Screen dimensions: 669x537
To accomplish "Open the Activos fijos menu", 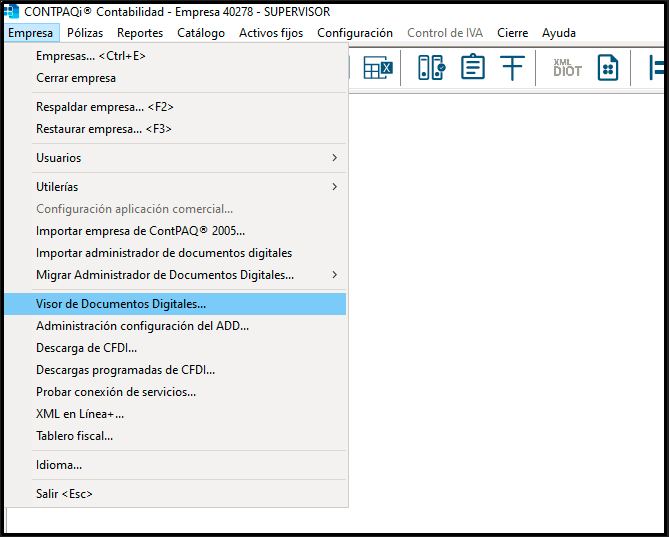I will click(x=271, y=33).
